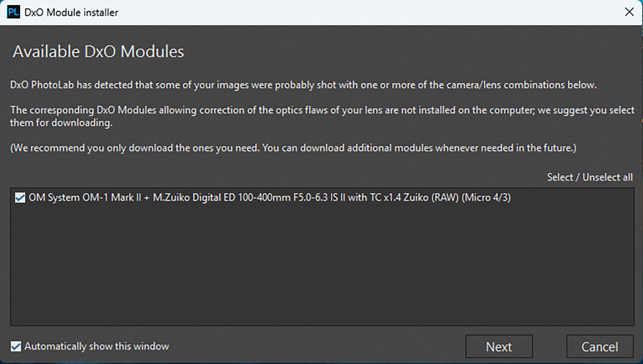Click the "Available DxO Modules" heading
The height and width of the screenshot is (364, 643).
tap(98, 51)
